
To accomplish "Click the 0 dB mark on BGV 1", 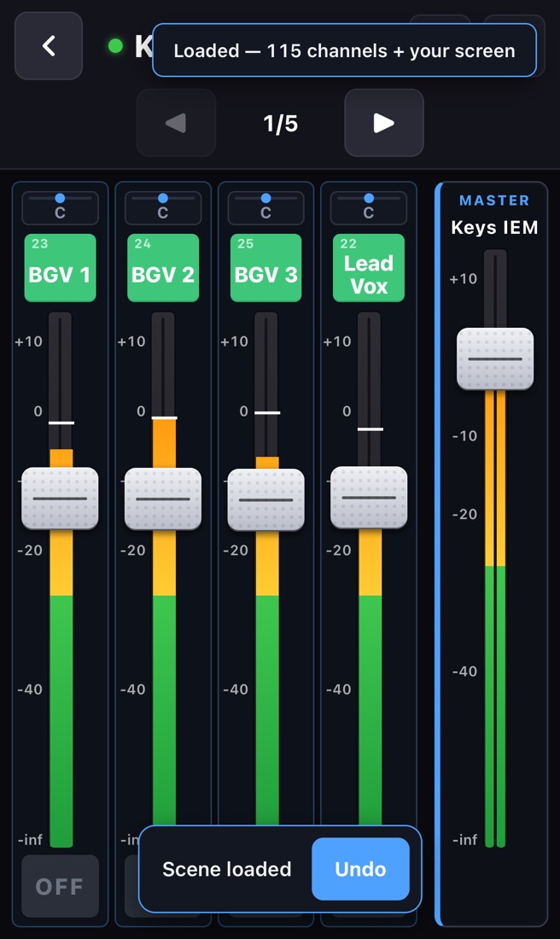I will pyautogui.click(x=38, y=411).
